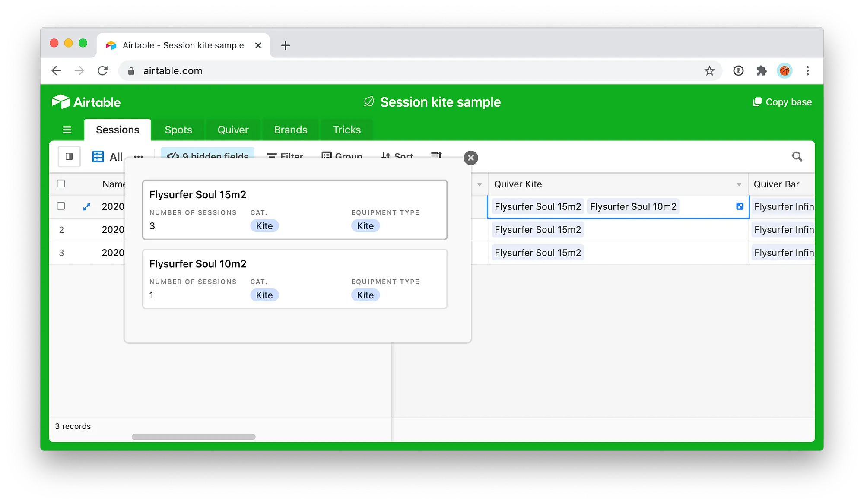The image size is (864, 504).
Task: Toggle the select-all rows checkbox
Action: tap(61, 184)
